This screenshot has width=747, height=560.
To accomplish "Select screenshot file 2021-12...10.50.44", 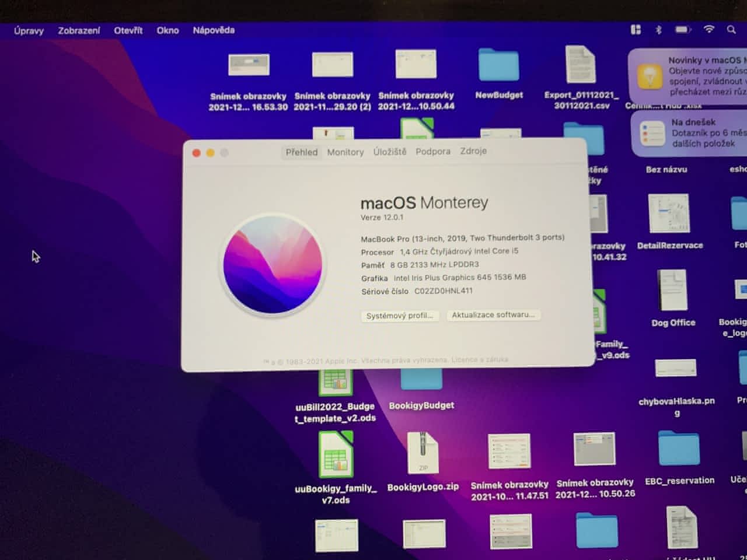I will tap(416, 64).
